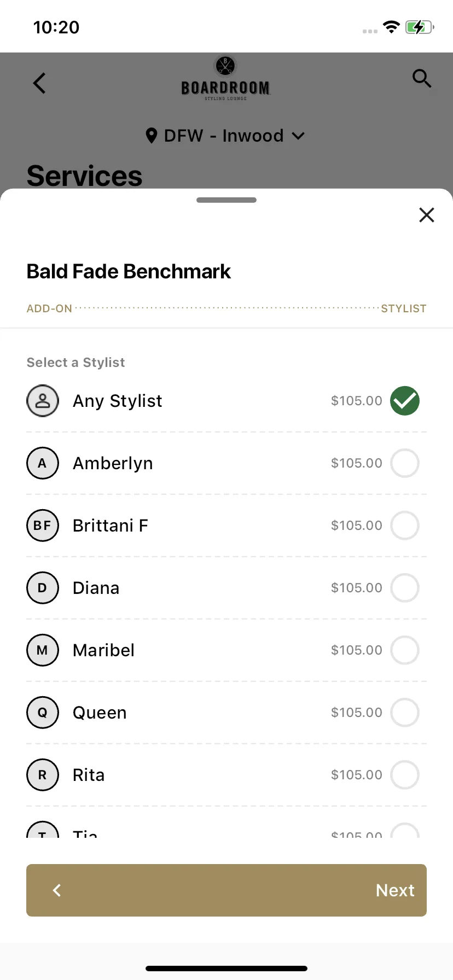Go back using the gold bar's chevron
This screenshot has height=980, width=453.
pos(57,890)
